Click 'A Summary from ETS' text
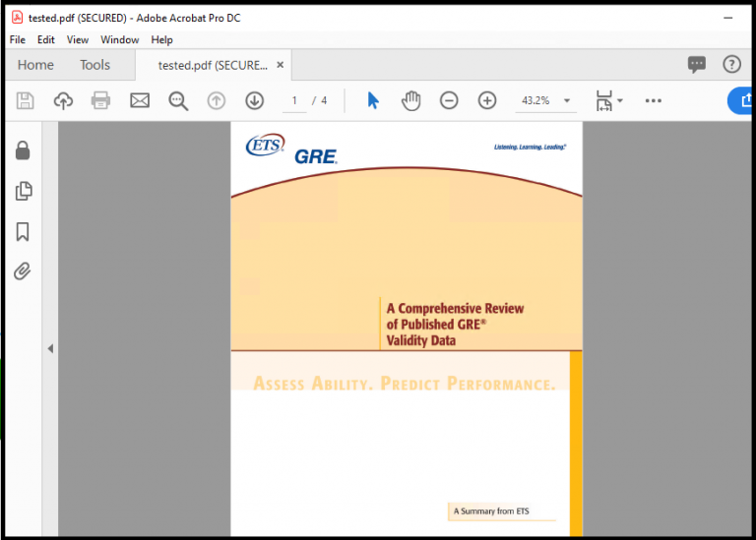 coord(491,511)
